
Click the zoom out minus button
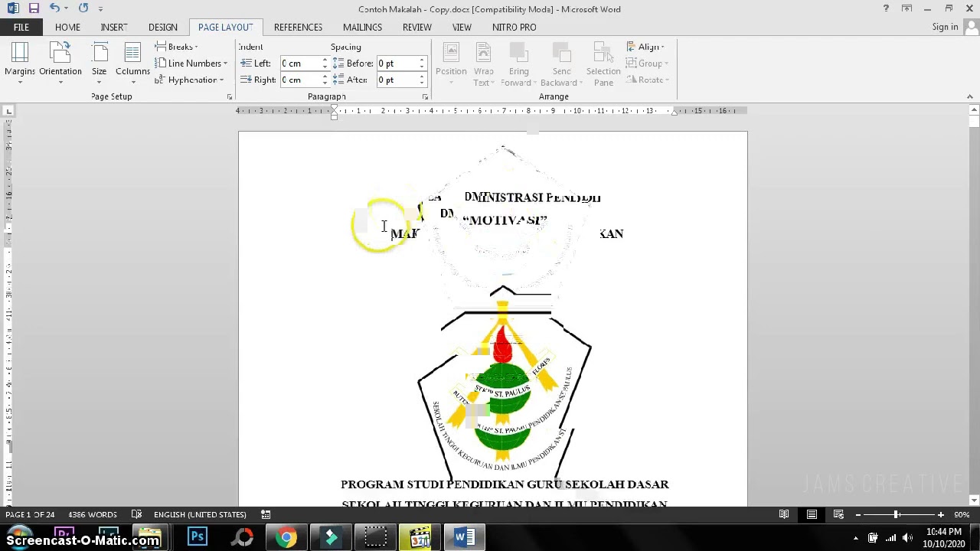pos(858,514)
